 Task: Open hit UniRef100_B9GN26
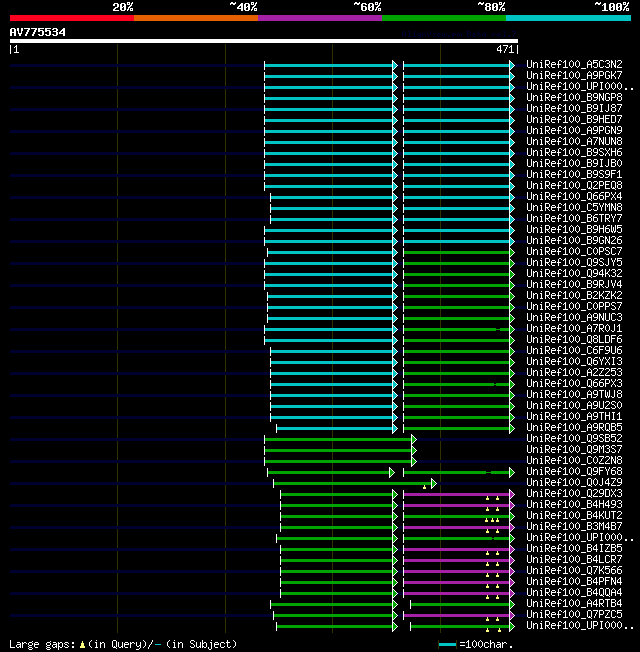574,240
